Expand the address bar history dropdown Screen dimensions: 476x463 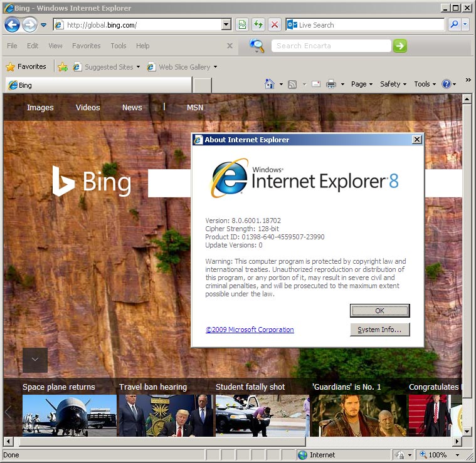tap(226, 25)
